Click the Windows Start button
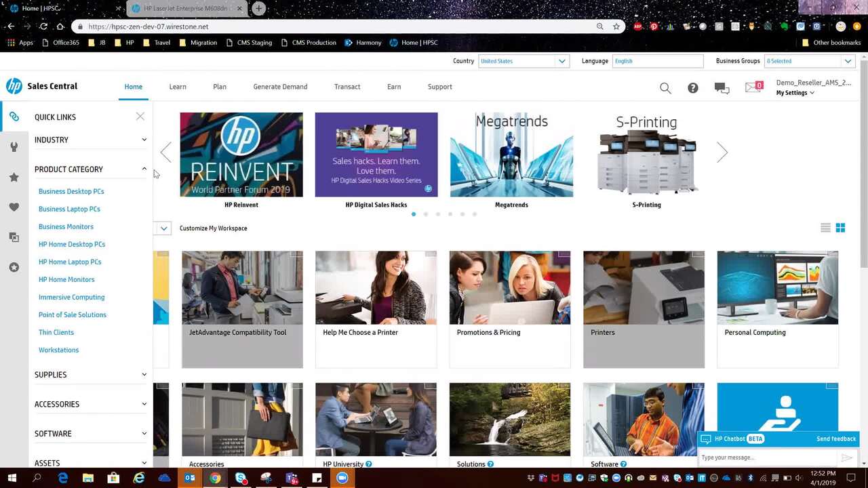This screenshot has height=488, width=868. coord(12,478)
